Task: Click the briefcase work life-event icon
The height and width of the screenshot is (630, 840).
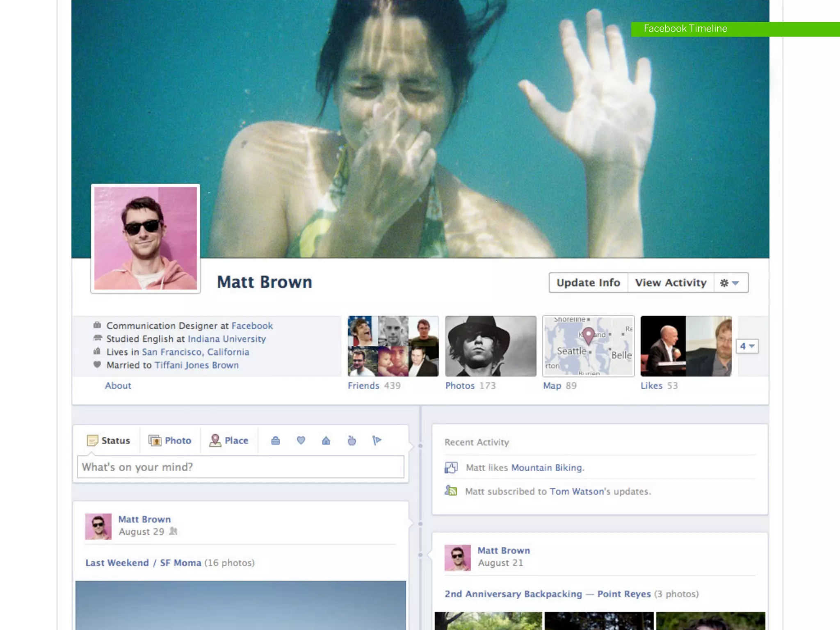Action: click(276, 441)
